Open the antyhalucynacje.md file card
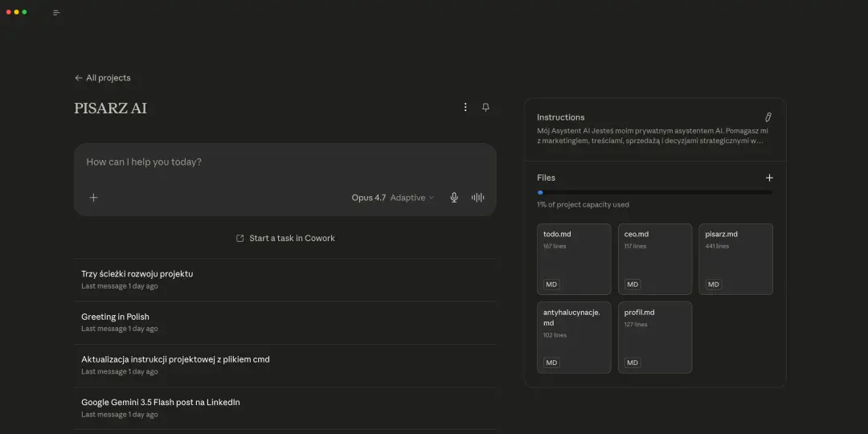 pos(574,338)
